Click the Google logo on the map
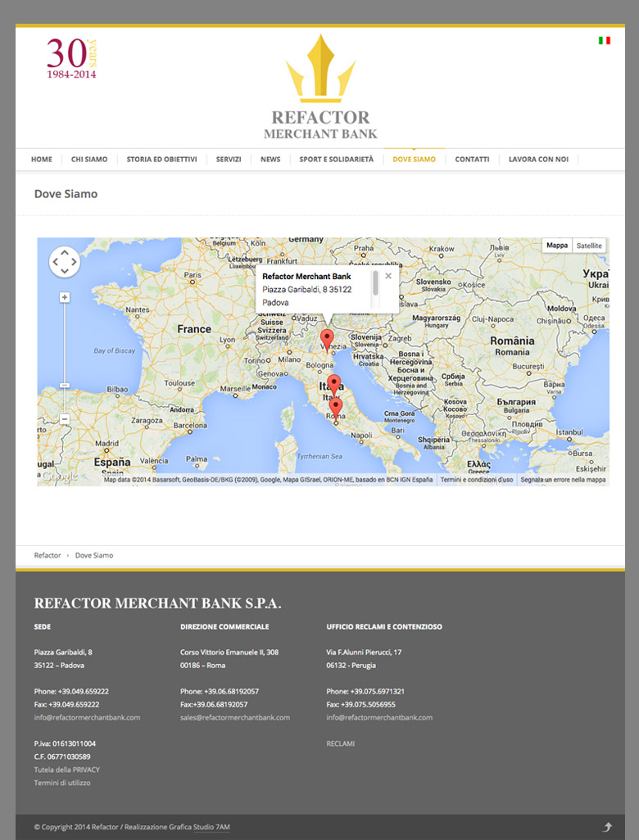 pos(60,476)
